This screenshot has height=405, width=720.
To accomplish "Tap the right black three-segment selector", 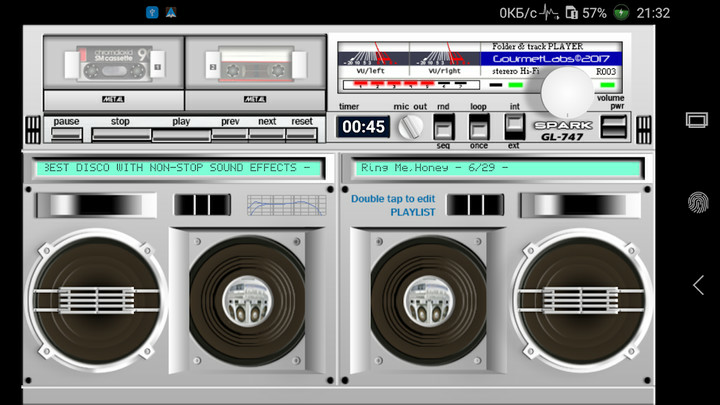I will coord(475,205).
